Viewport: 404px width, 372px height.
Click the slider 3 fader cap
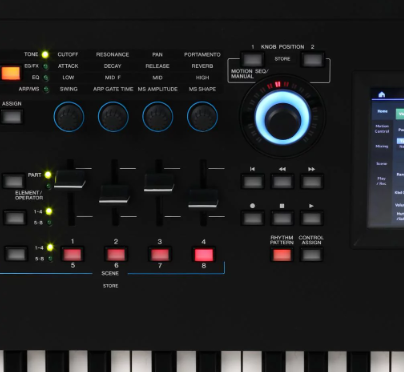[x=159, y=183]
